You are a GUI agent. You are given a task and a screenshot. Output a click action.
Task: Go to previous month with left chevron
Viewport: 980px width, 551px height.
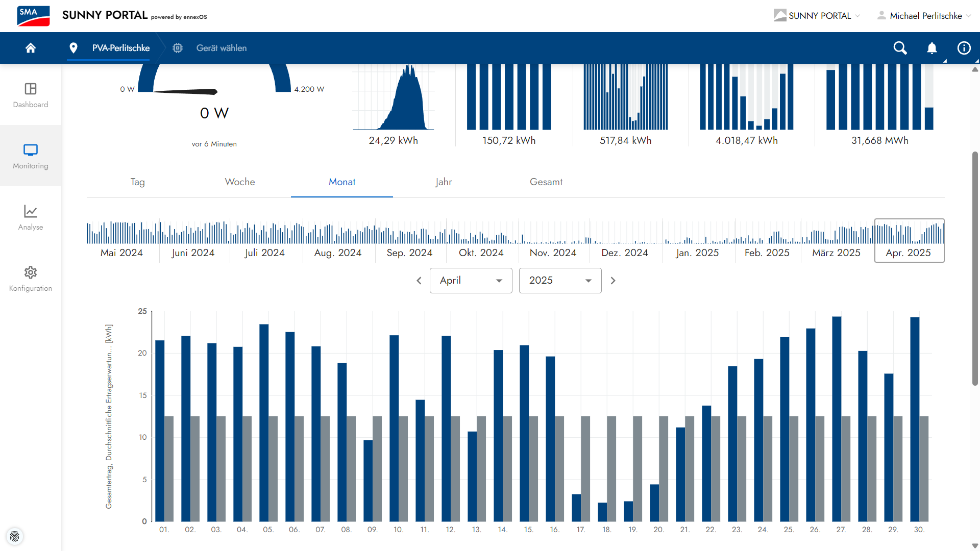419,281
